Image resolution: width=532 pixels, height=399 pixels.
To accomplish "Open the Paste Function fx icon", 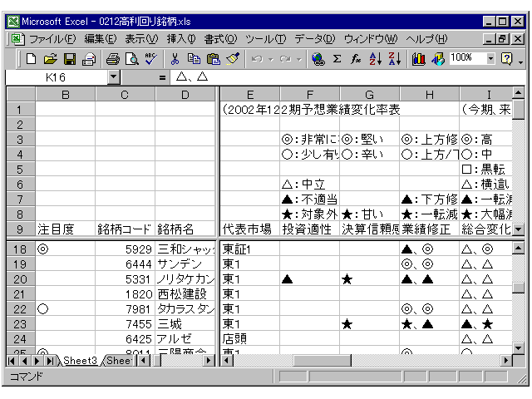I will (356, 59).
